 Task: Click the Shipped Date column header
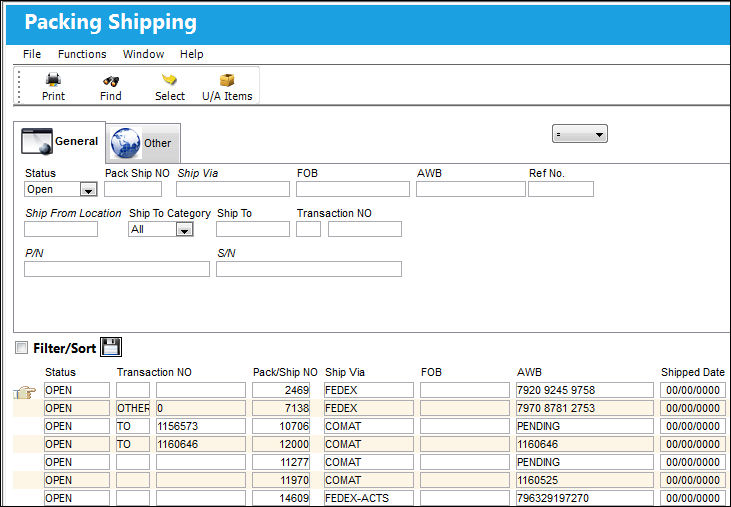[693, 372]
